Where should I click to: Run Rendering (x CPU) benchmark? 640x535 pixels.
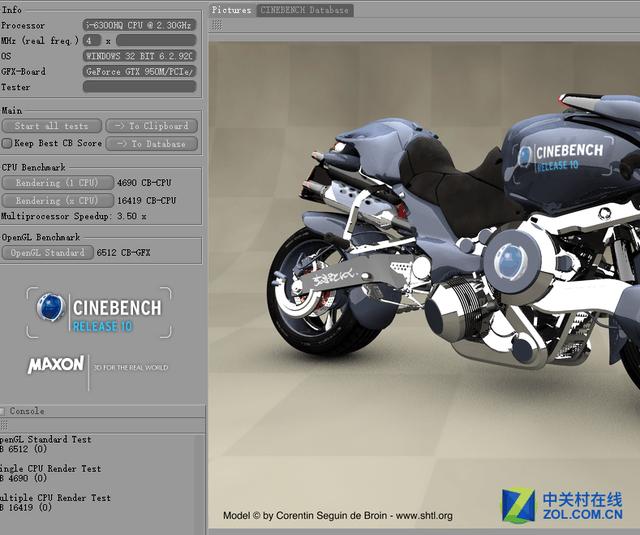(58, 200)
